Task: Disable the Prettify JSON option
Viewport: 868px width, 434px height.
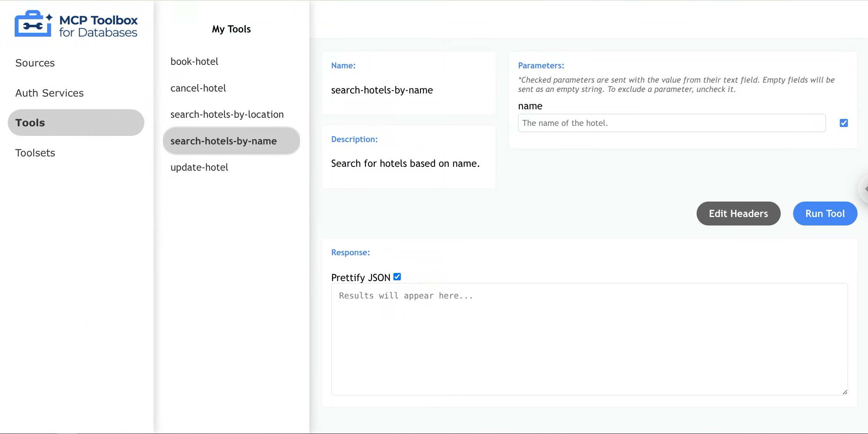Action: pyautogui.click(x=397, y=276)
